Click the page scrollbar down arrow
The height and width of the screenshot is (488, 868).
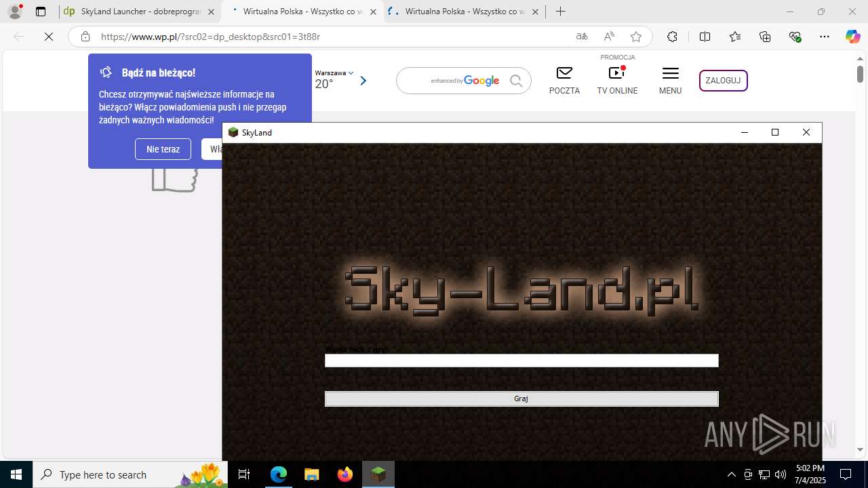(860, 449)
